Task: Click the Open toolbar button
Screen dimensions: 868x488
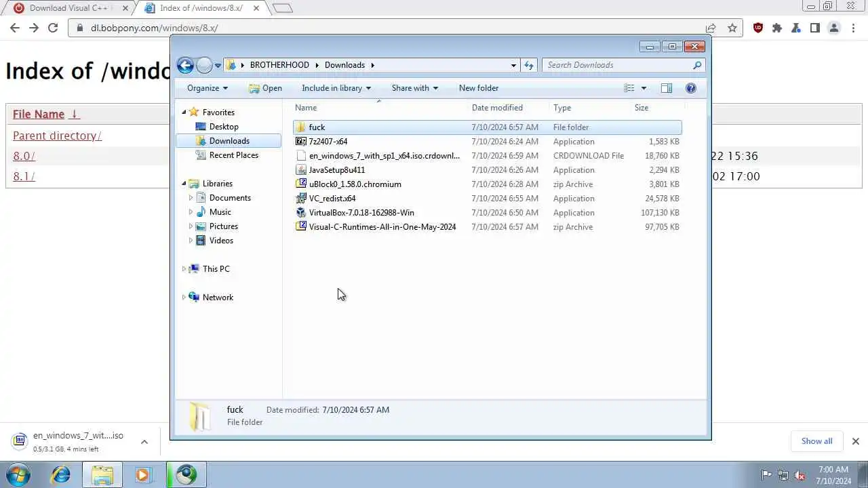Action: (265, 88)
